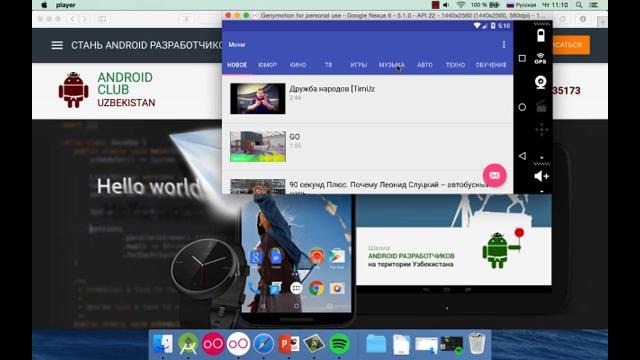
Task: Open Safari from the Dock
Action: pos(264,344)
